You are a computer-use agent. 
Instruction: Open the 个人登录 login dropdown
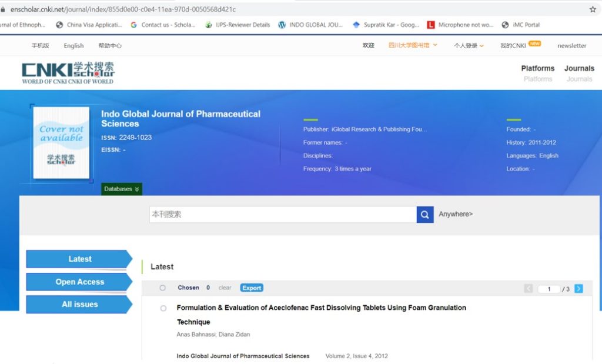click(469, 46)
